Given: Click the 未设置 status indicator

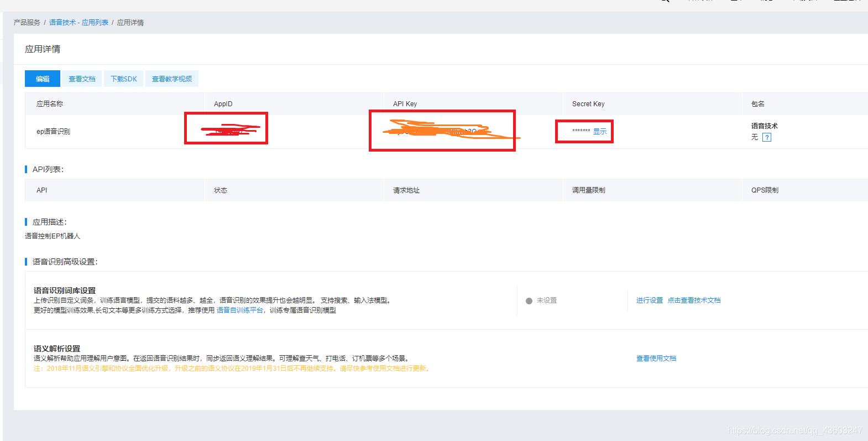Looking at the screenshot, I should tap(541, 300).
